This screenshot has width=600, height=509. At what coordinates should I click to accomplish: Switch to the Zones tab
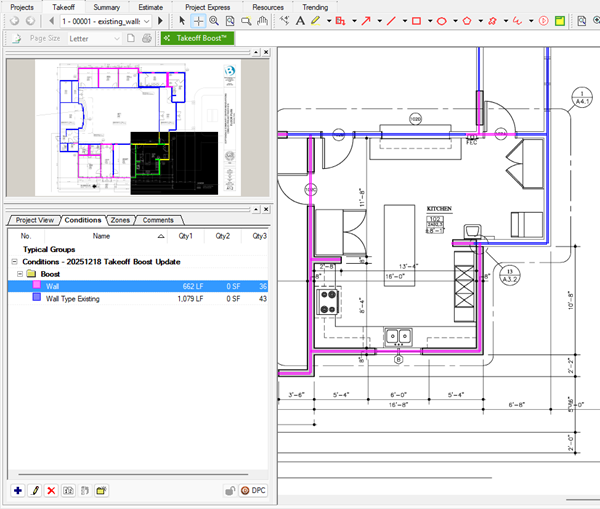click(119, 220)
